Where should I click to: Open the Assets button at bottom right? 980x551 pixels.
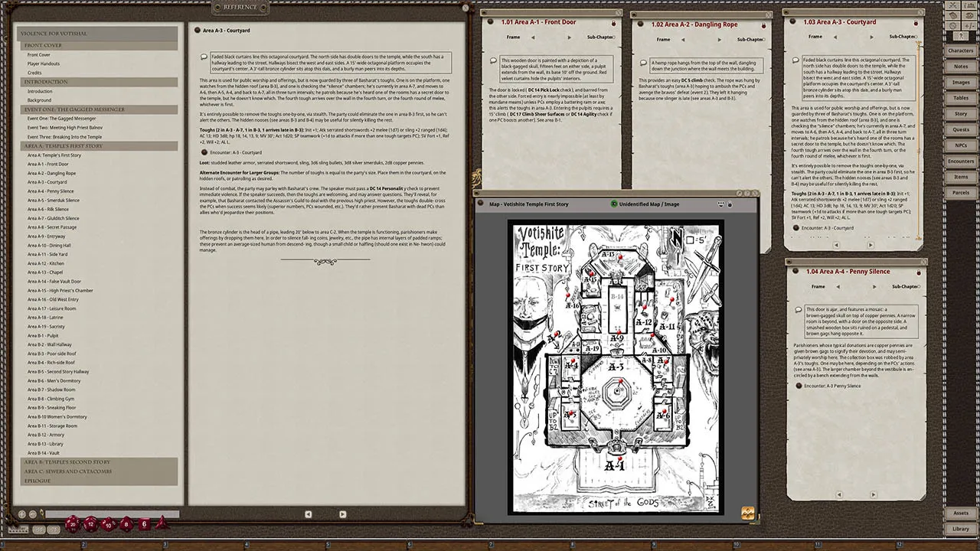[960, 513]
